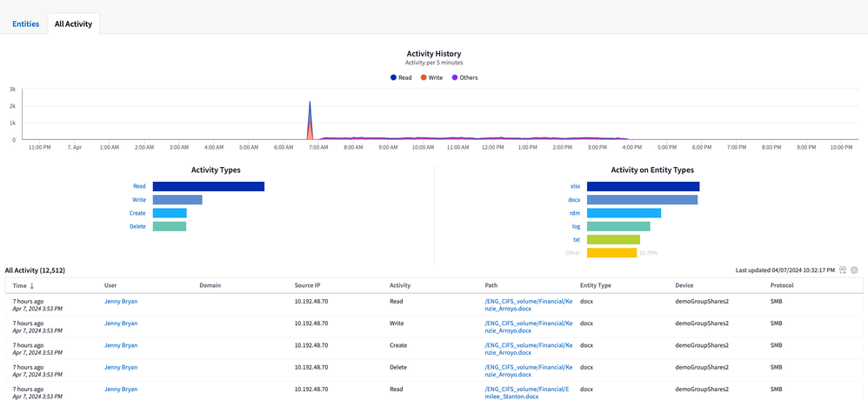The image size is (868, 400).
Task: Click the rdm entity type label
Action: tap(574, 213)
